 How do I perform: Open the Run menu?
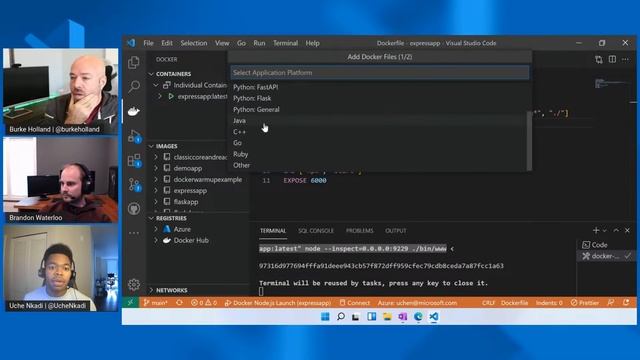[x=259, y=43]
